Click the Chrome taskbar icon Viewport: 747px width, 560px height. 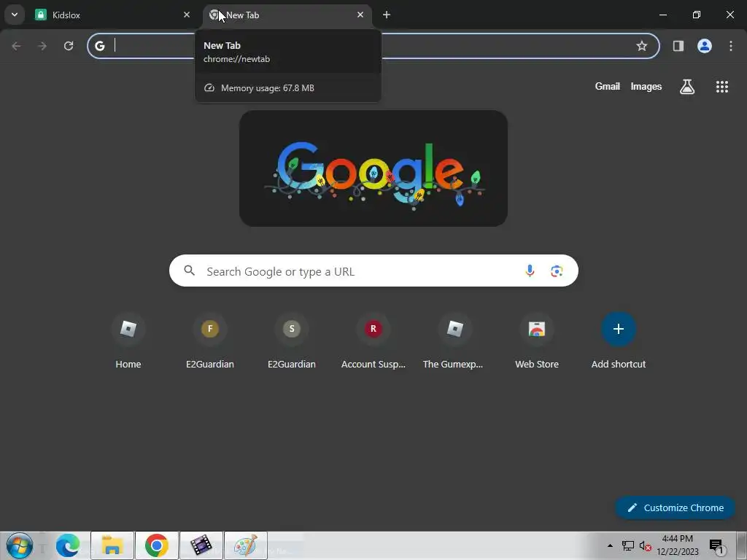coord(156,545)
